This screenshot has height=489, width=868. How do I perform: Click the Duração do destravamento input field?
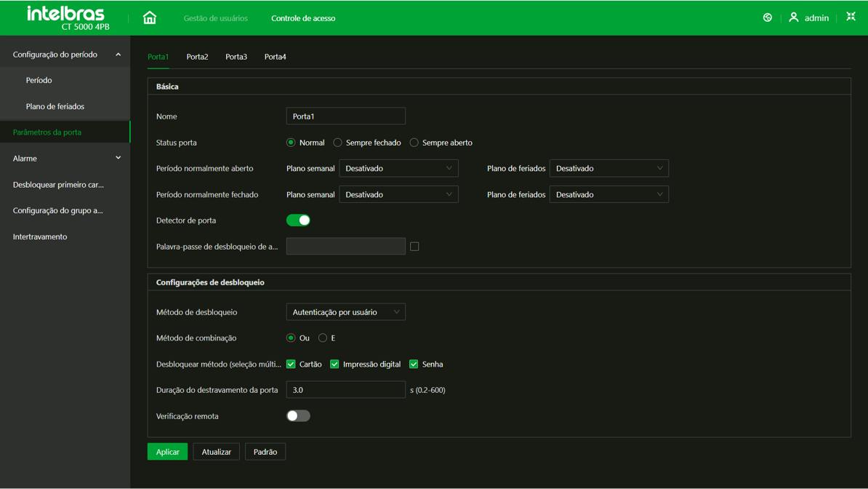345,390
